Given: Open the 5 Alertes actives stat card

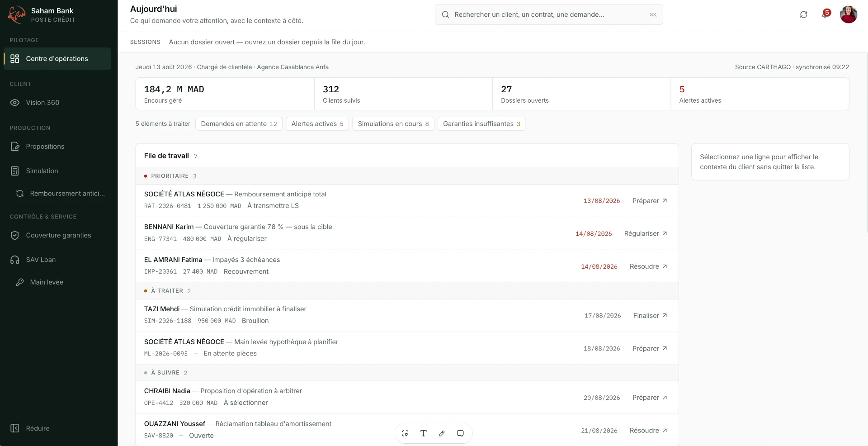Looking at the screenshot, I should coord(760,94).
